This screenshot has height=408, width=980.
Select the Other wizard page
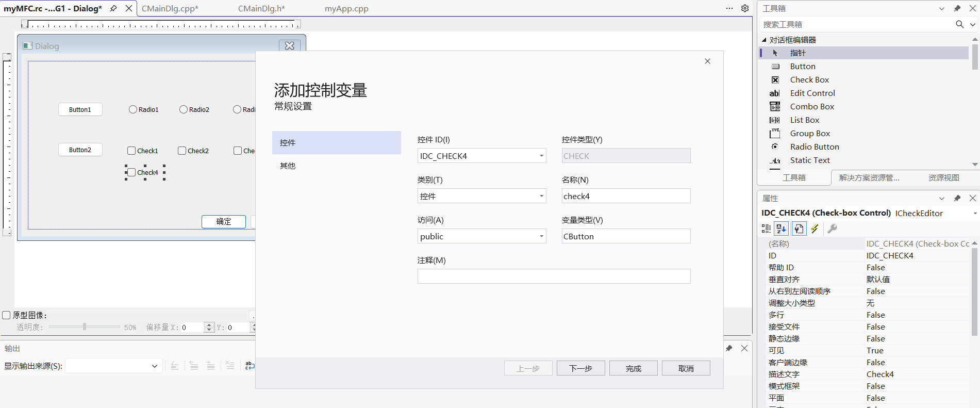[x=337, y=166]
